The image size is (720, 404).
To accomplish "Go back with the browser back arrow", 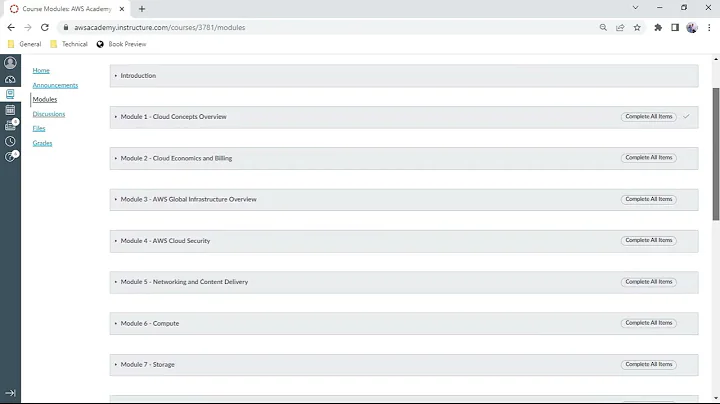I will click(x=11, y=28).
